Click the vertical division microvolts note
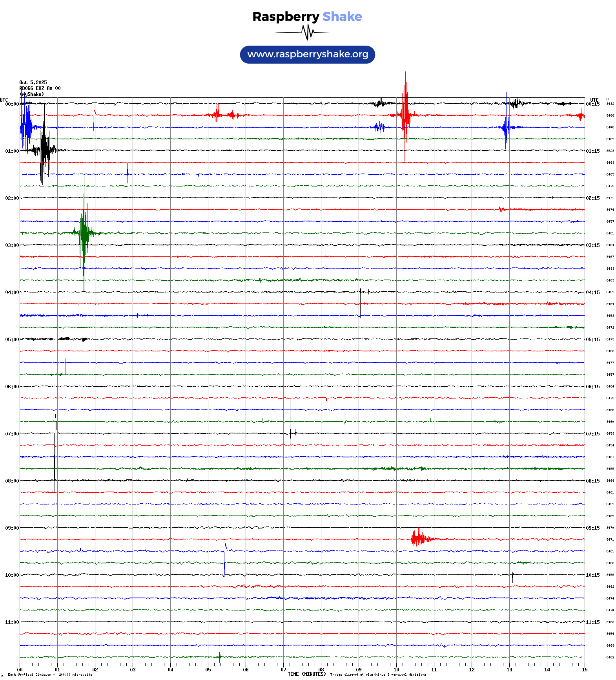Image resolution: width=616 pixels, height=680 pixels. [x=50, y=675]
